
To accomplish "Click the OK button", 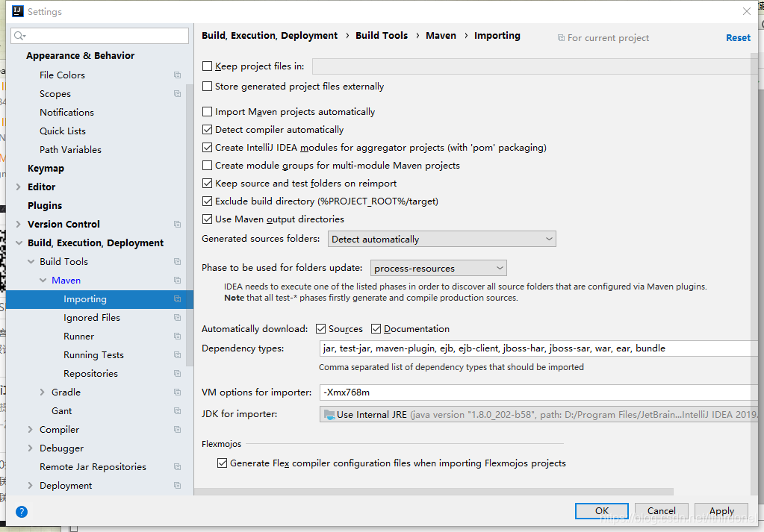I will (x=602, y=511).
